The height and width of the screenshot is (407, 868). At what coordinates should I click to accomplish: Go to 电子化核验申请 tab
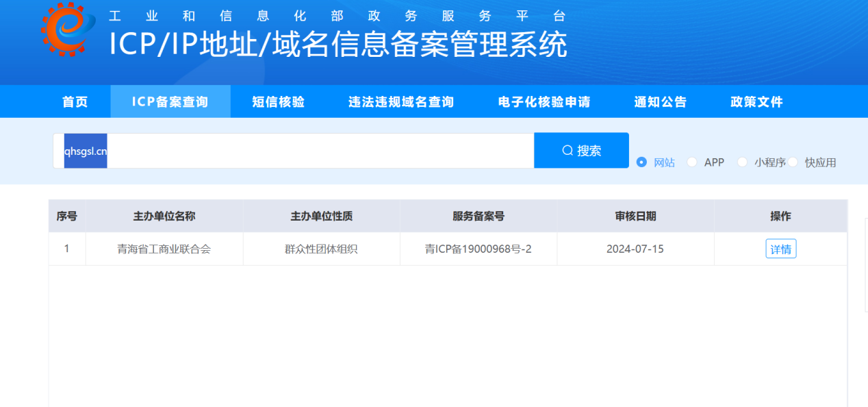[544, 102]
